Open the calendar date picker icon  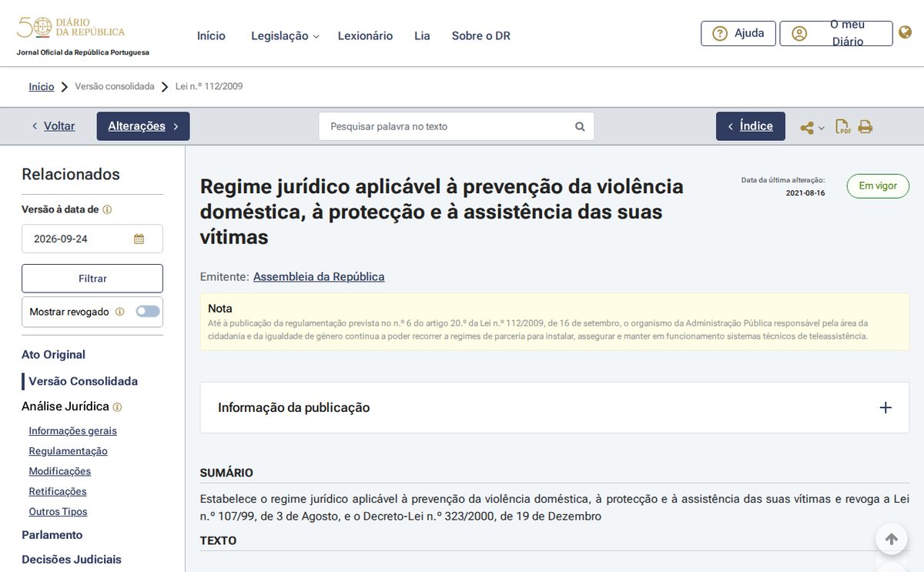(x=139, y=239)
